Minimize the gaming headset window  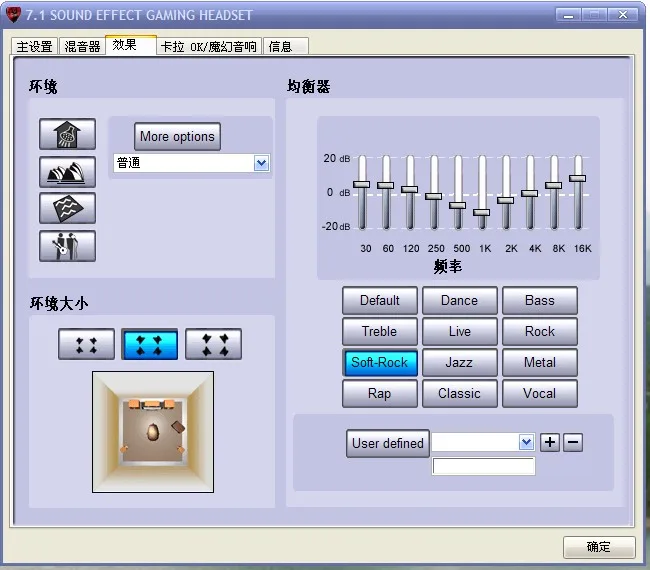tap(568, 15)
